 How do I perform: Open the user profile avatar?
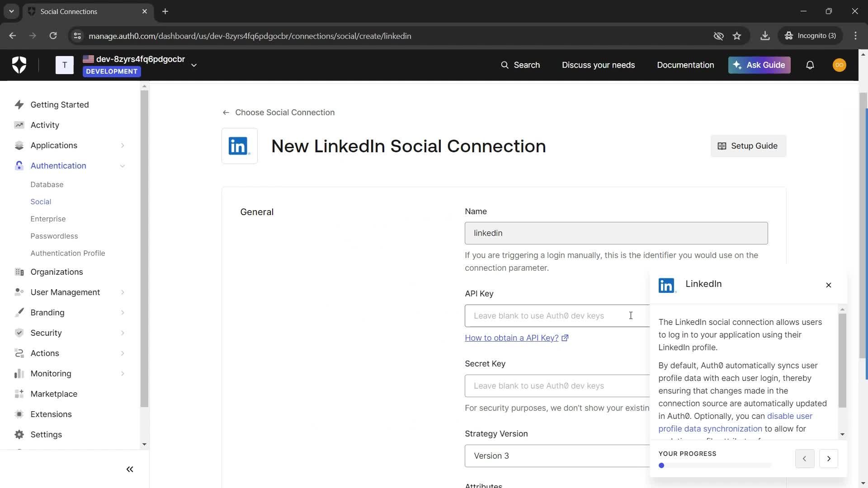point(840,65)
